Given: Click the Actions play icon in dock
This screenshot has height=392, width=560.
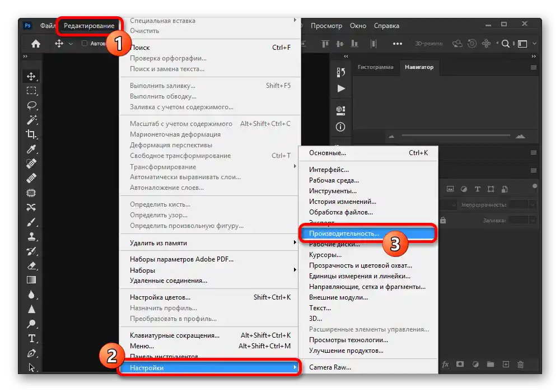Looking at the screenshot, I should pyautogui.click(x=341, y=88).
